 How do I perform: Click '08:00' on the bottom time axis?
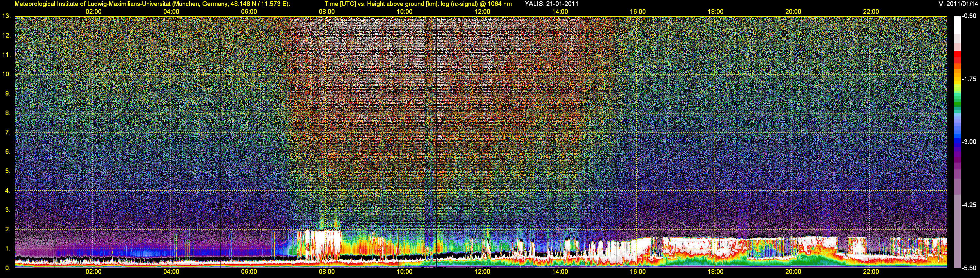click(x=327, y=272)
